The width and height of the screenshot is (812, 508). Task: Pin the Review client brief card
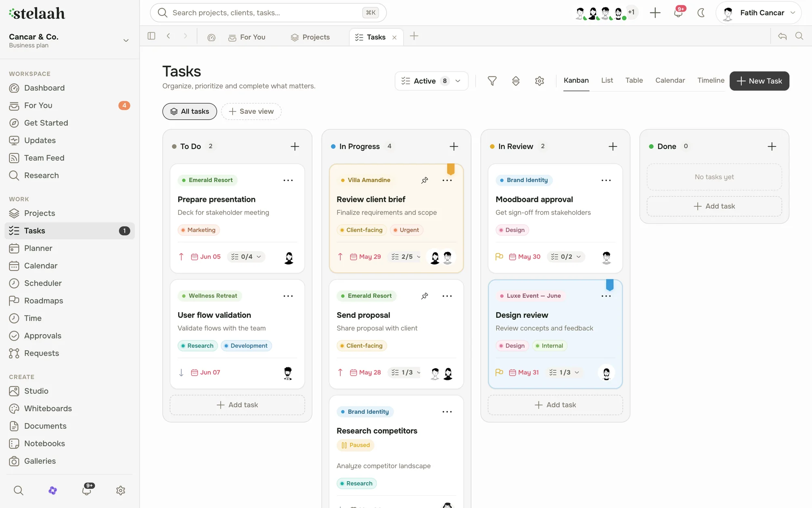425,180
